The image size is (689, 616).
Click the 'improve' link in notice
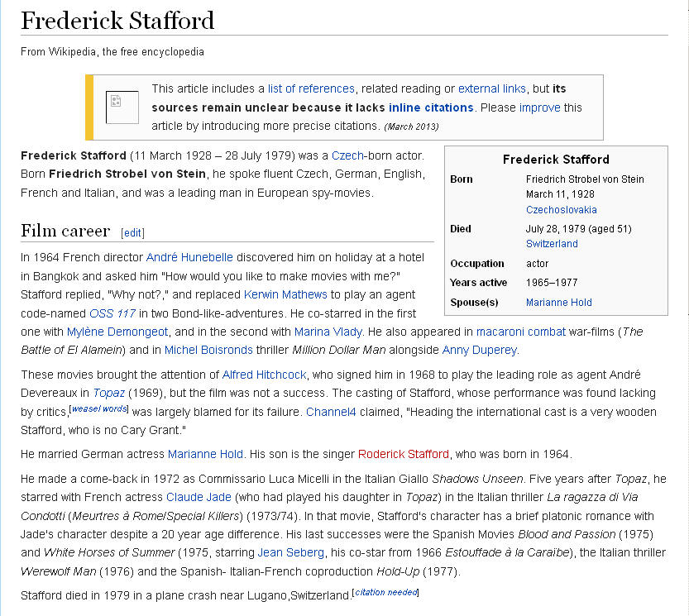[x=539, y=107]
